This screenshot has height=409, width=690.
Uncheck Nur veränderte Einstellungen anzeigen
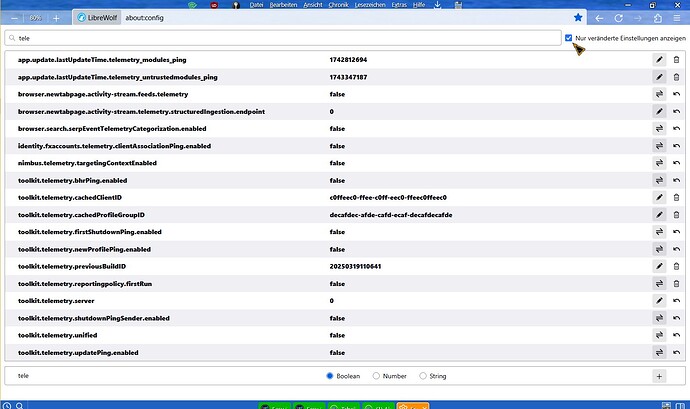click(569, 38)
